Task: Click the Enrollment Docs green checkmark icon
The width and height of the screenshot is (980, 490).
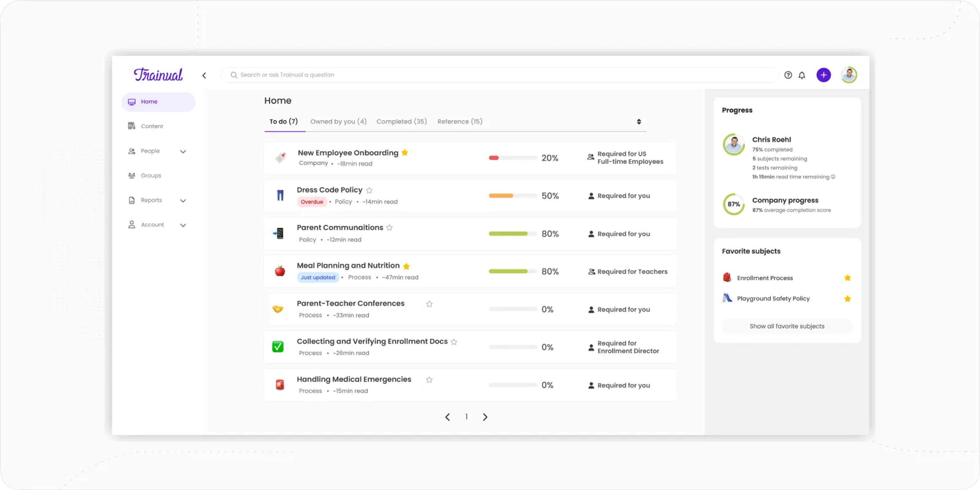Action: (278, 347)
